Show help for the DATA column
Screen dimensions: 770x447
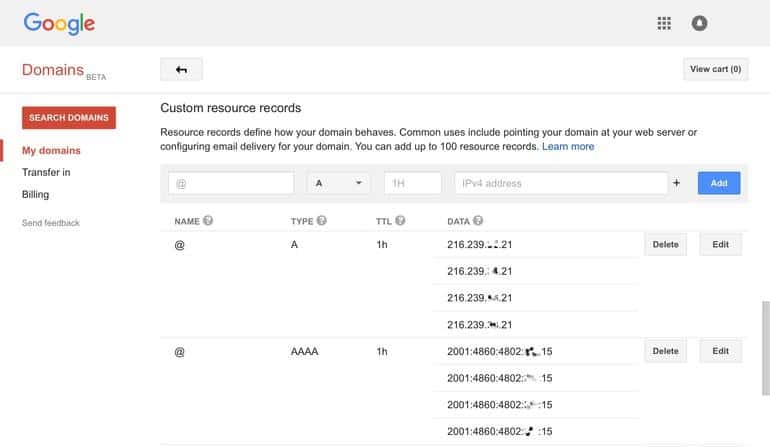pos(478,221)
